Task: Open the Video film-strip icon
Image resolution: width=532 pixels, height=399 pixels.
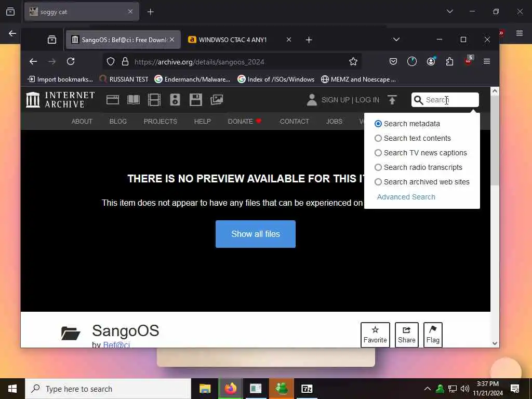Action: tap(154, 100)
